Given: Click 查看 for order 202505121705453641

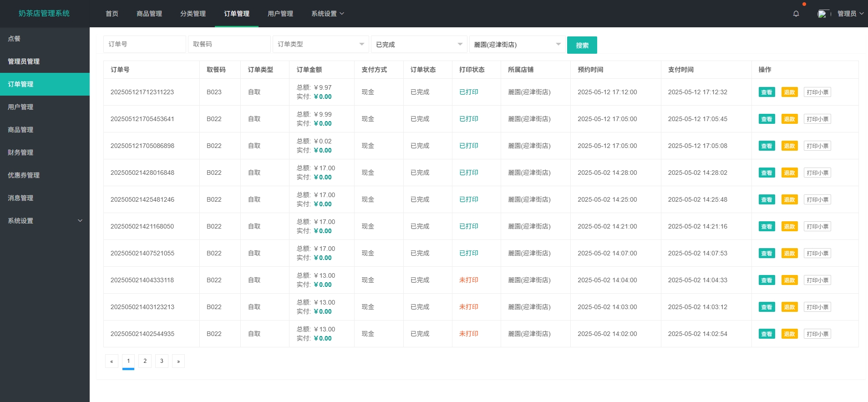Looking at the screenshot, I should click(766, 119).
